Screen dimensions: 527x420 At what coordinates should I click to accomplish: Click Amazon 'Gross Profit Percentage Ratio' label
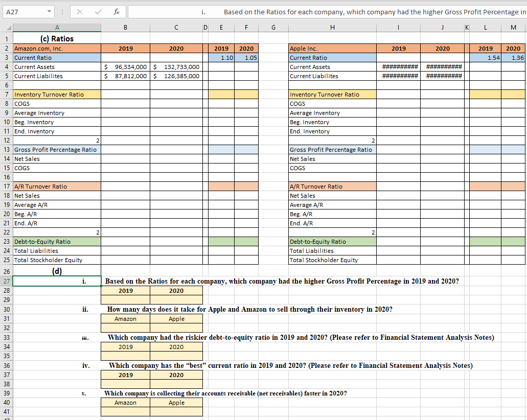[57, 150]
